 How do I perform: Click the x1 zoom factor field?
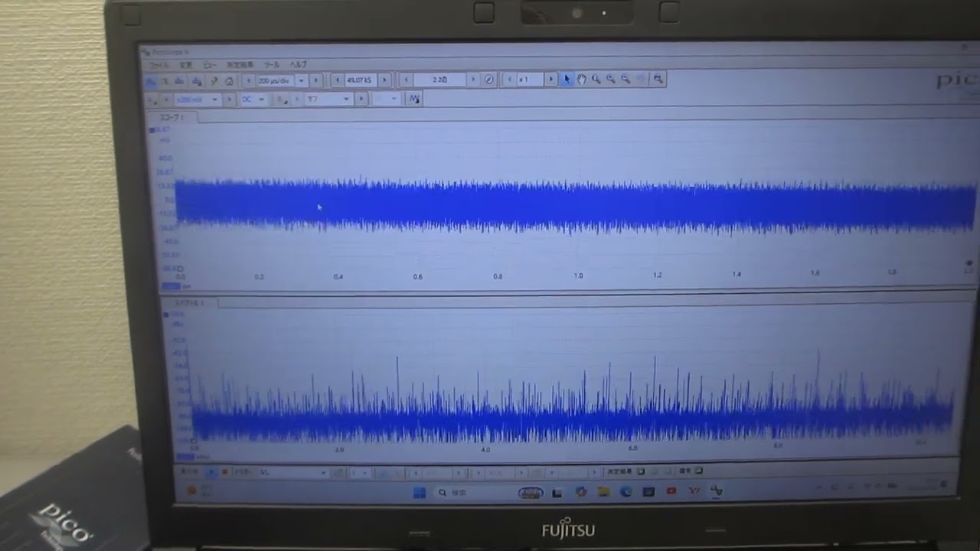pyautogui.click(x=530, y=80)
